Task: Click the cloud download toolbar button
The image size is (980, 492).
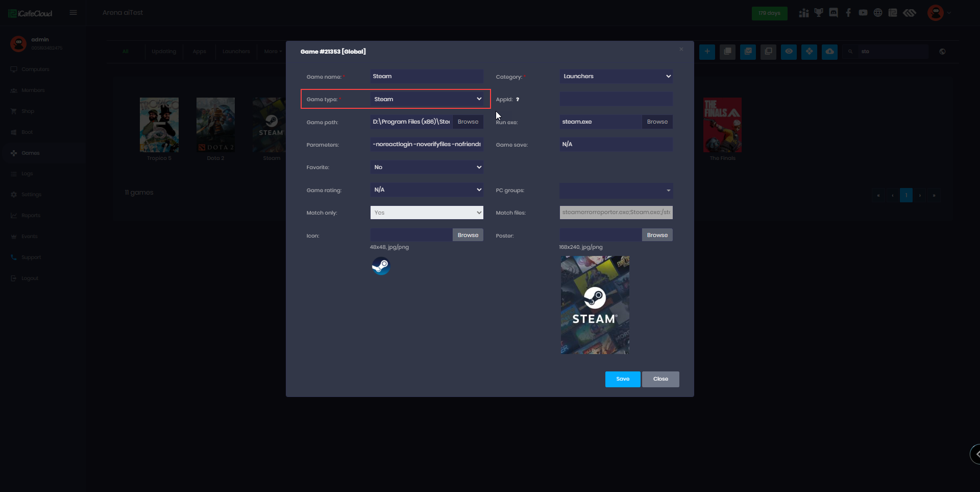Action: point(829,52)
